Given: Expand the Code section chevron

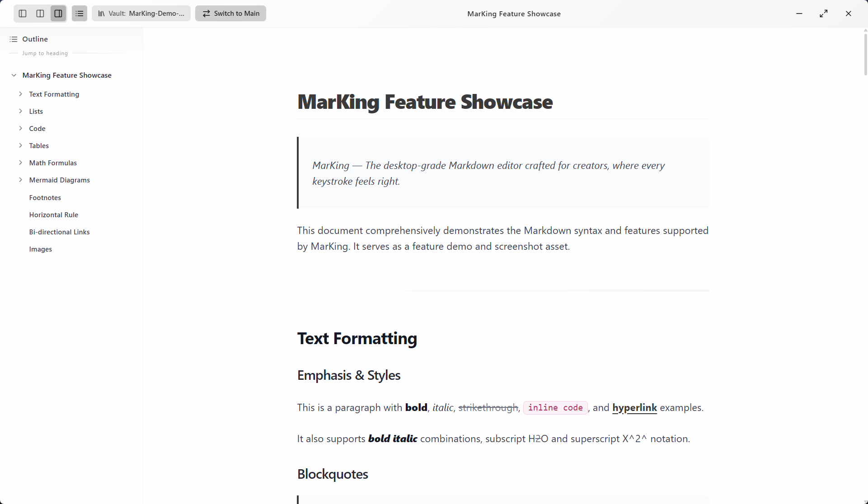Looking at the screenshot, I should click(21, 128).
